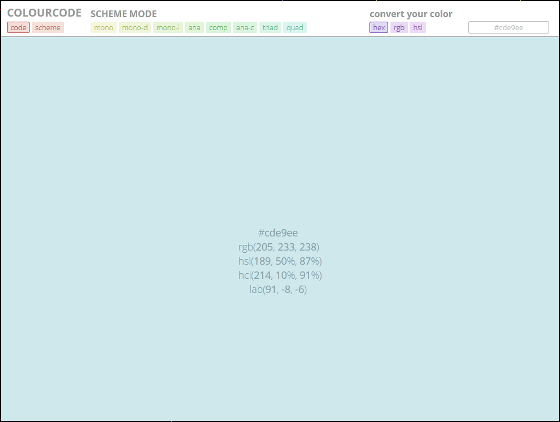Viewport: 560px width, 422px height.
Task: Click the hsl(189, 50%, 87%) value
Action: (280, 261)
